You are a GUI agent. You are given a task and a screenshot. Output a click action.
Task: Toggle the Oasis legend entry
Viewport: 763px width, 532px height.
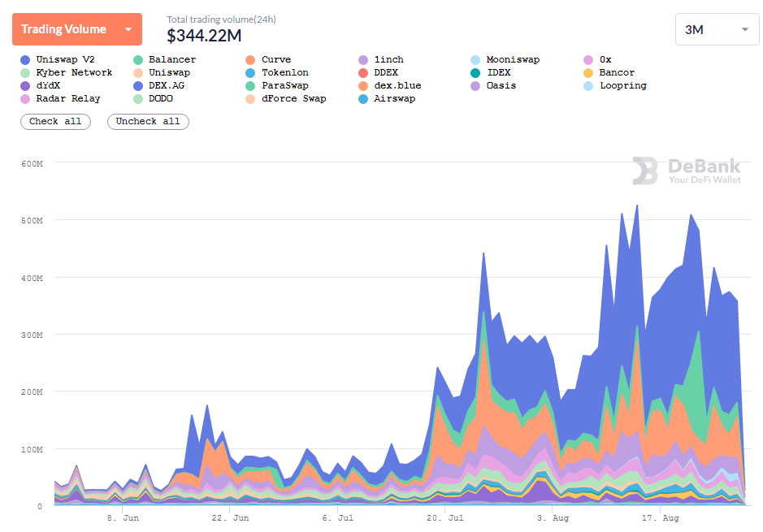coord(493,85)
